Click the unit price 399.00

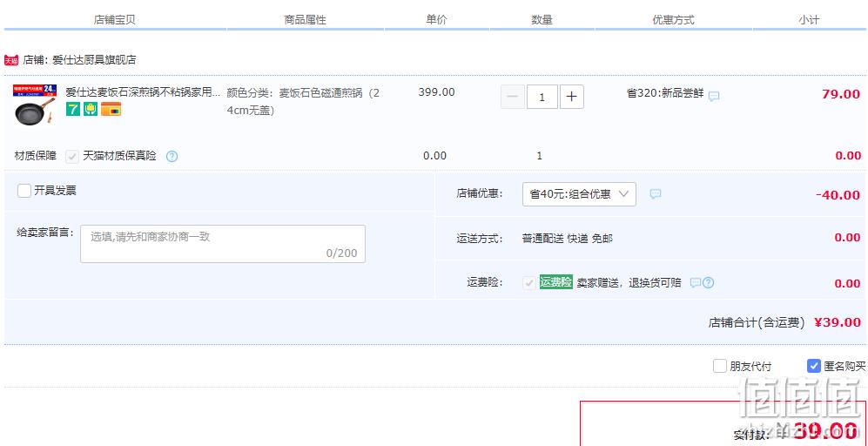click(436, 92)
